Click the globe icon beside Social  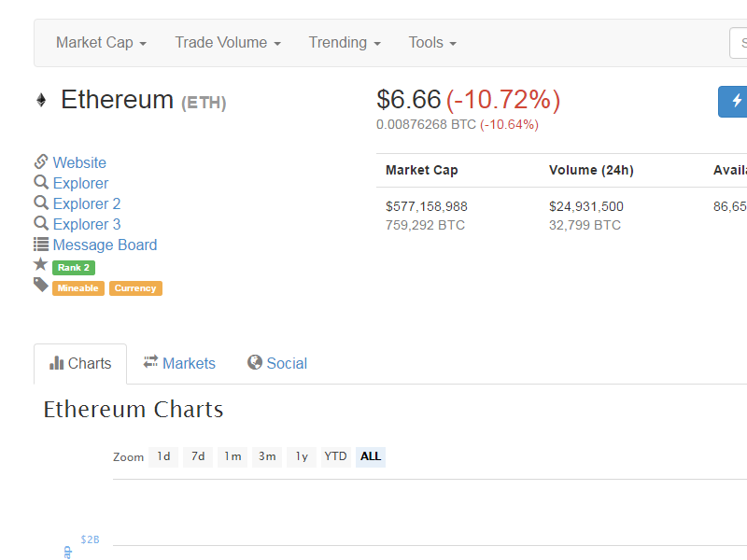[x=255, y=362]
